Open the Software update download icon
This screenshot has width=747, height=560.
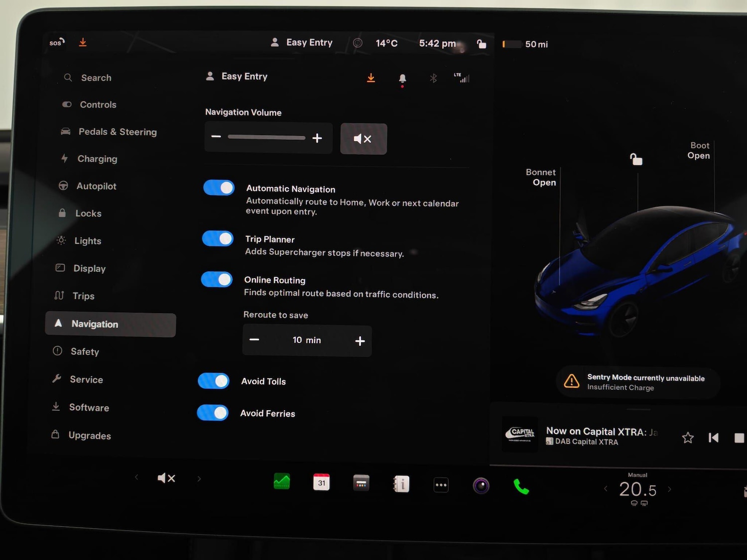[x=371, y=78]
